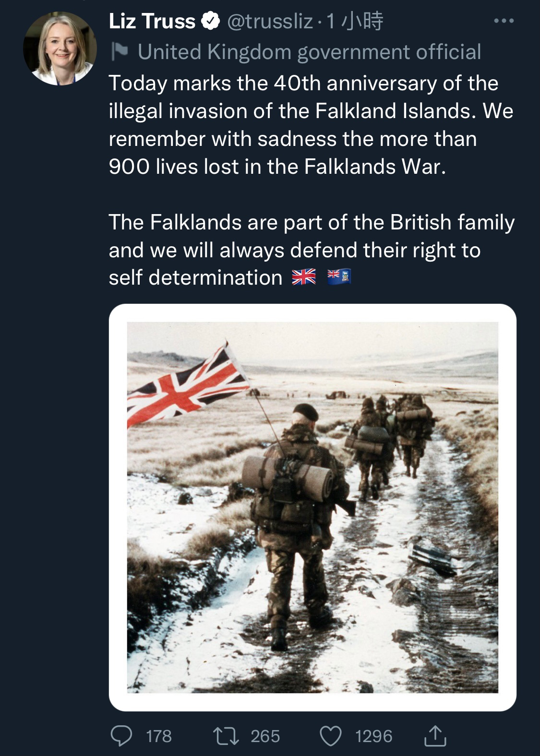Image resolution: width=540 pixels, height=756 pixels.
Task: Click the Union Jack emoji in tweet
Action: (304, 277)
